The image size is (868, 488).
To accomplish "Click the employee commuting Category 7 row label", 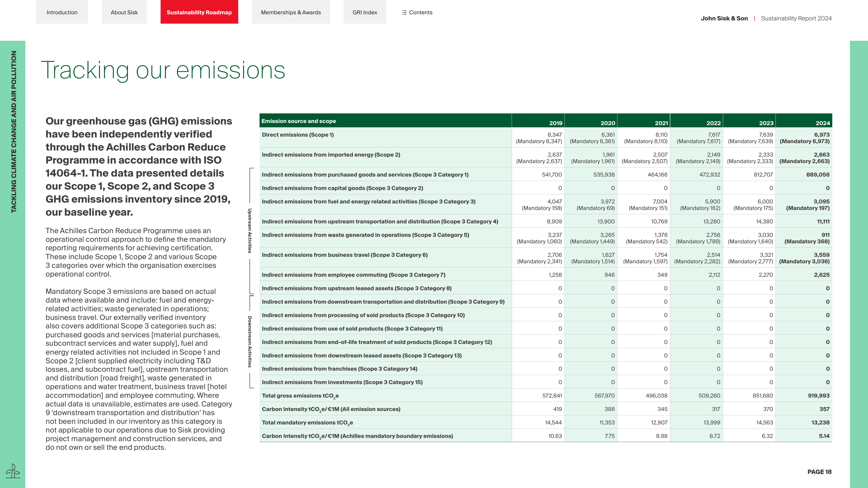I will click(x=353, y=275).
